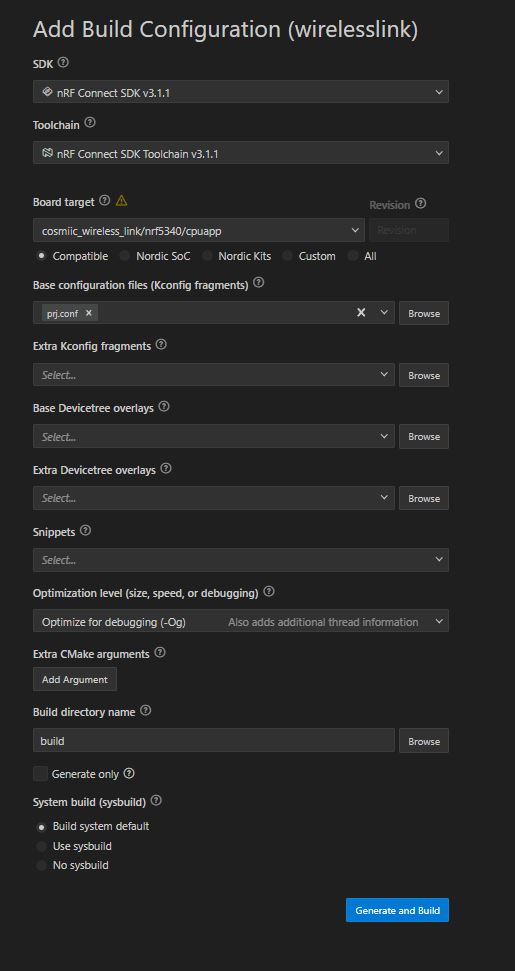Browse for base Devicetree overlays
This screenshot has height=971, width=515.
424,437
